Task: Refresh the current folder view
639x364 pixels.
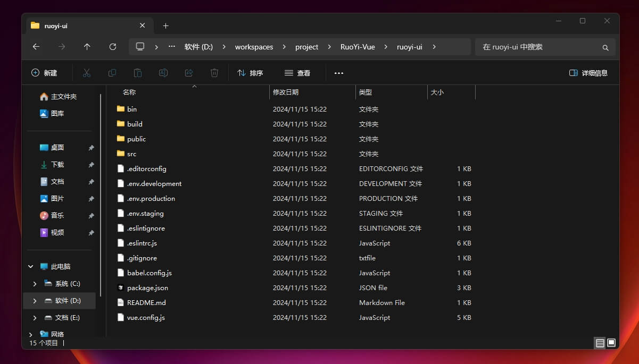Action: (x=113, y=47)
